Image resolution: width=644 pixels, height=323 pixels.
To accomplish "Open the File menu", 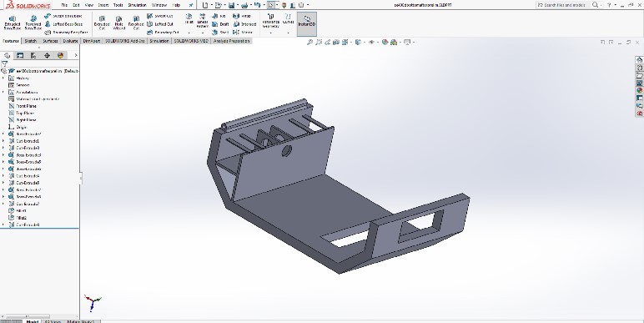I will [x=64, y=5].
